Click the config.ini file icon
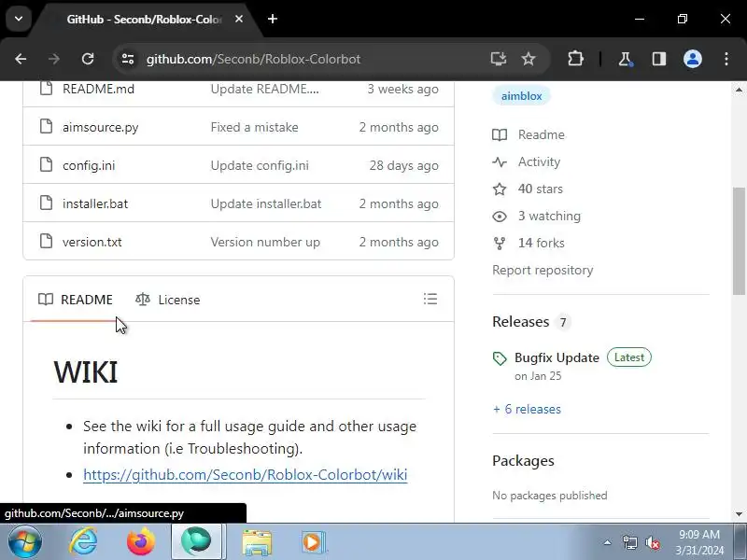The width and height of the screenshot is (747, 560). point(46,165)
